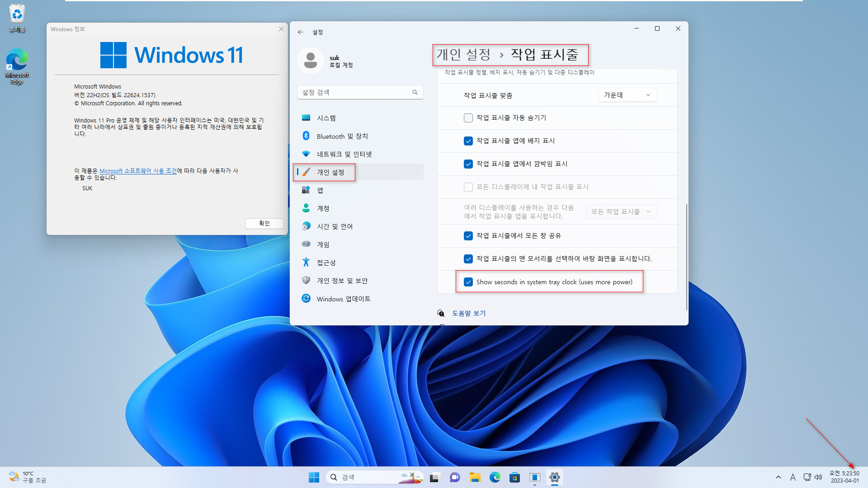Image resolution: width=868 pixels, height=488 pixels.
Task: Open the Recycle Bin desktop icon
Action: [x=17, y=19]
